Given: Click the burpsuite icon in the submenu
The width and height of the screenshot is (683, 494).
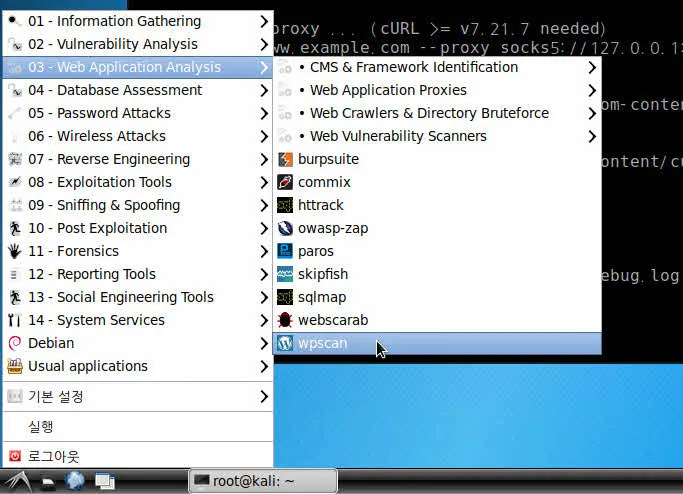Looking at the screenshot, I should click(x=285, y=159).
